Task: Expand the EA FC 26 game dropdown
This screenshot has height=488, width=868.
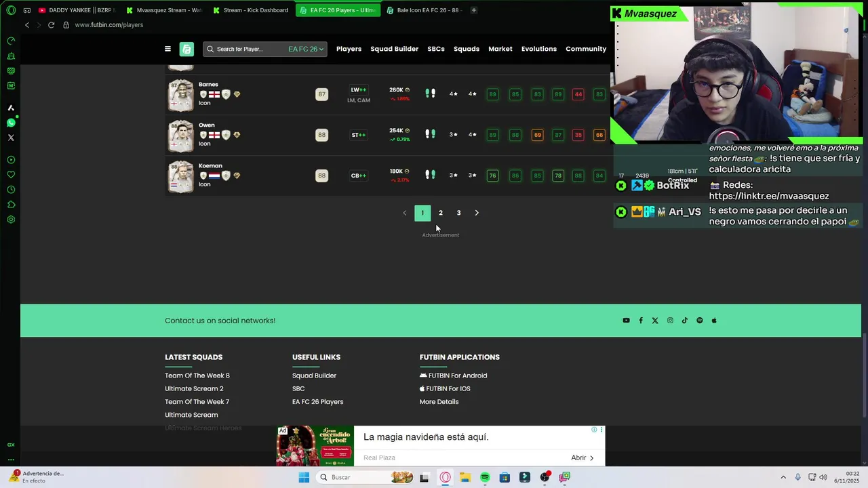Action: click(306, 49)
